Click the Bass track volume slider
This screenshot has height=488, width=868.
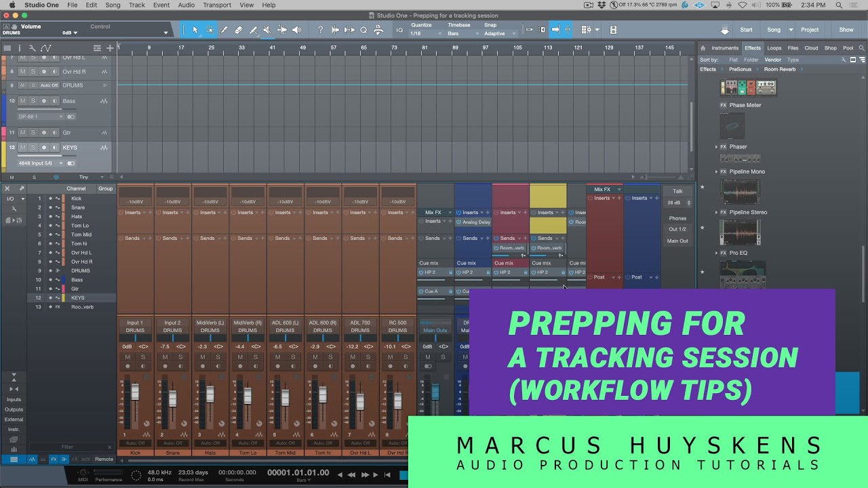point(46,108)
